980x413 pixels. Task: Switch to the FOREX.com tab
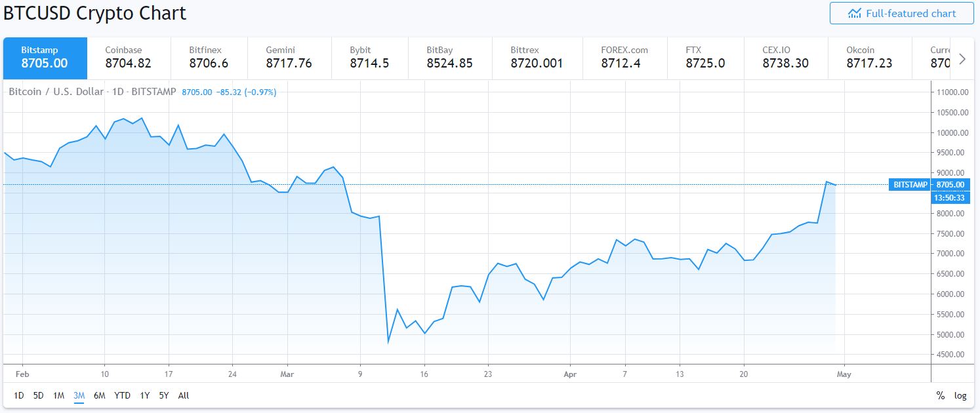(x=624, y=58)
